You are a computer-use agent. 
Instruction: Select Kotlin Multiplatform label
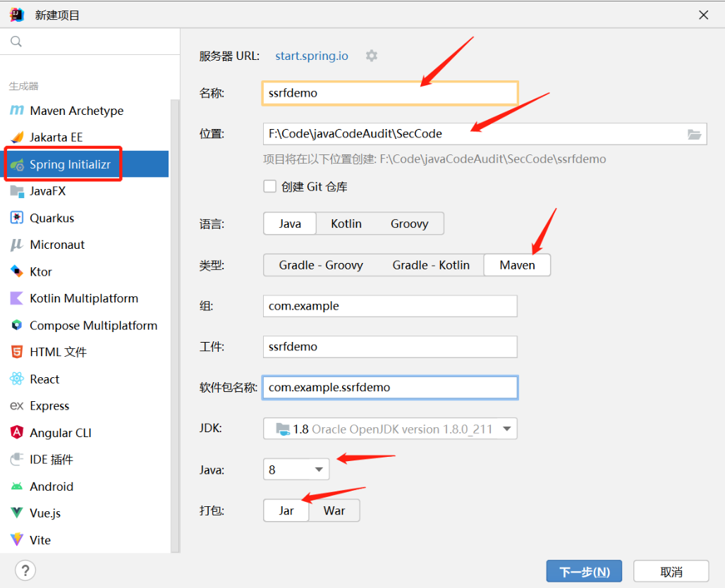tap(84, 299)
